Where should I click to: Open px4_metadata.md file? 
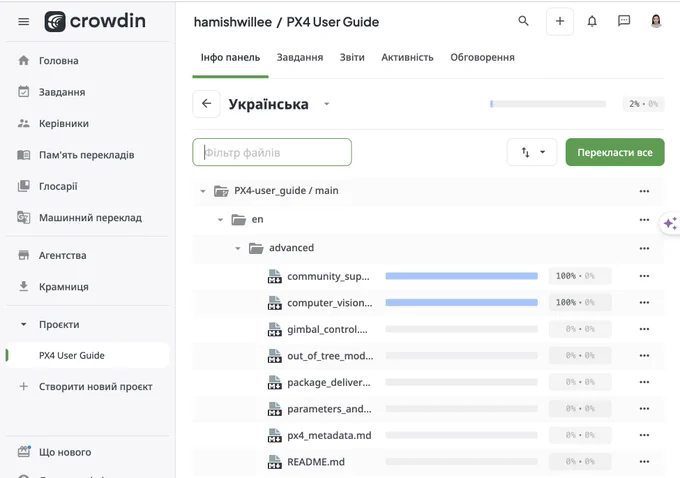pyautogui.click(x=329, y=435)
